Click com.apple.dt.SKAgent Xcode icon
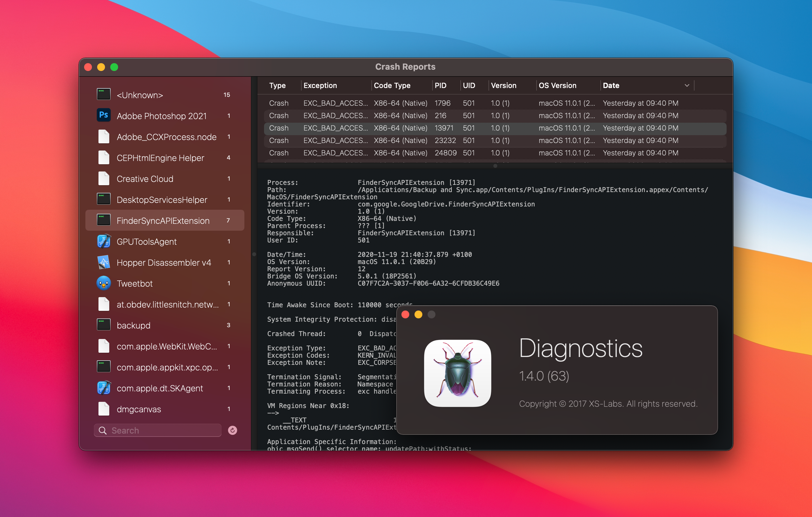Image resolution: width=812 pixels, height=517 pixels. click(x=103, y=388)
